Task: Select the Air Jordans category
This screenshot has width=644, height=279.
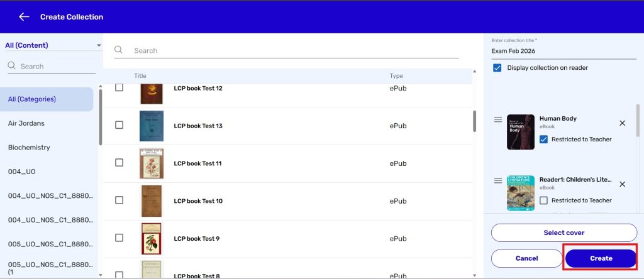Action: click(x=26, y=123)
